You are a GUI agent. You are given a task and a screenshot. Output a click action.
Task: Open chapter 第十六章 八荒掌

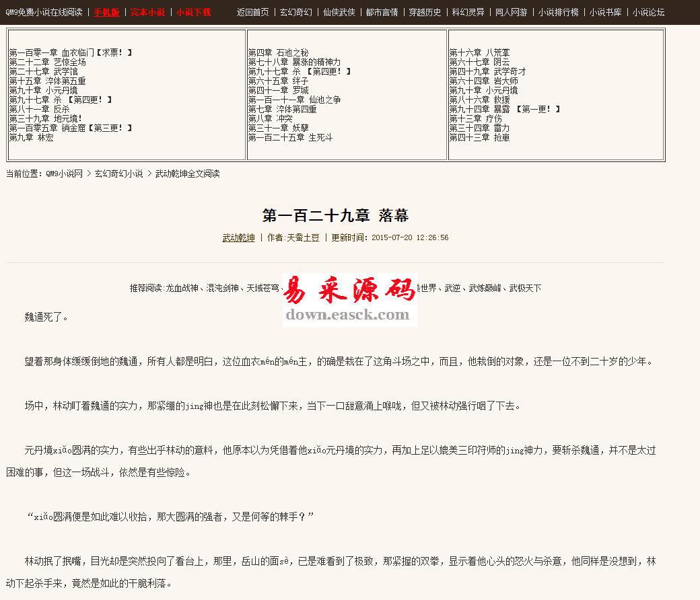coord(479,52)
